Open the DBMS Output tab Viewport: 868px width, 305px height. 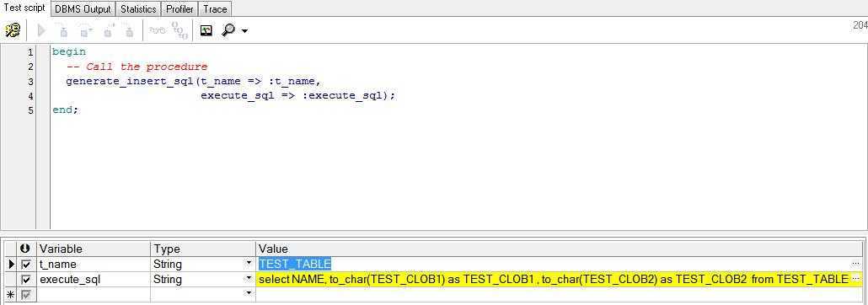click(83, 9)
